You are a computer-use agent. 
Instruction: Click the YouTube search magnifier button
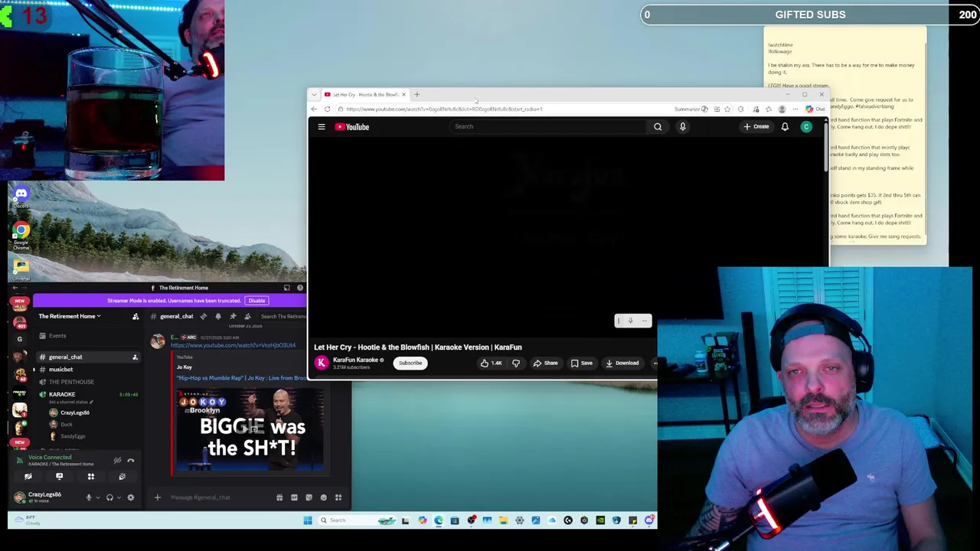658,127
